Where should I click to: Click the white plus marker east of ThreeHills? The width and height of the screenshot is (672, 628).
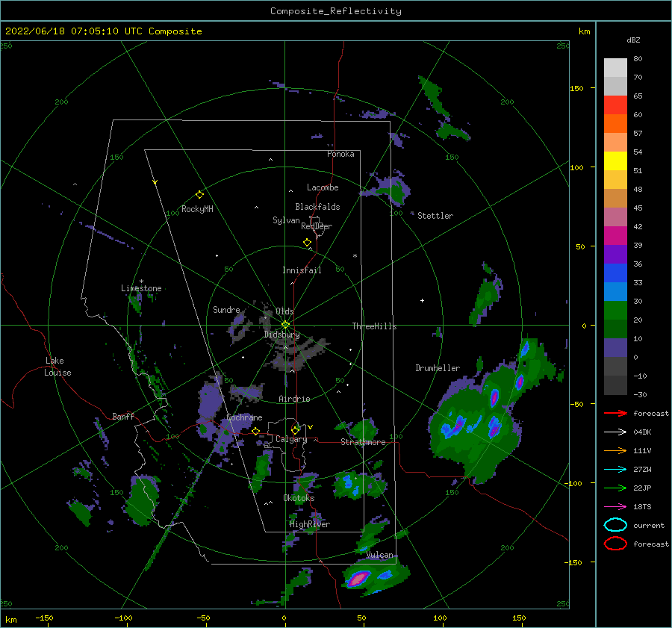coord(422,300)
